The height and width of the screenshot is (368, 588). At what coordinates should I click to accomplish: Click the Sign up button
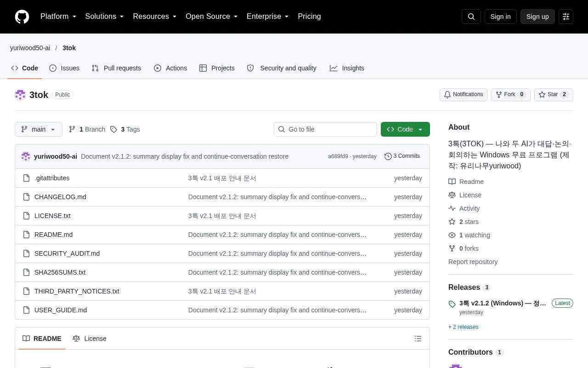tap(537, 17)
